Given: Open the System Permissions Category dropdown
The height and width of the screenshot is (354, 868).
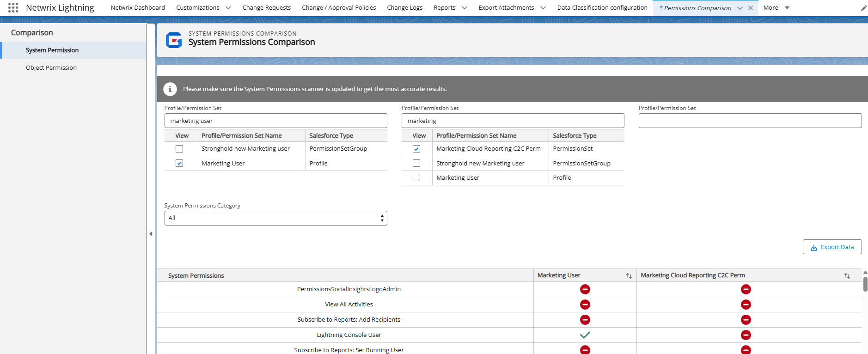Looking at the screenshot, I should 275,218.
